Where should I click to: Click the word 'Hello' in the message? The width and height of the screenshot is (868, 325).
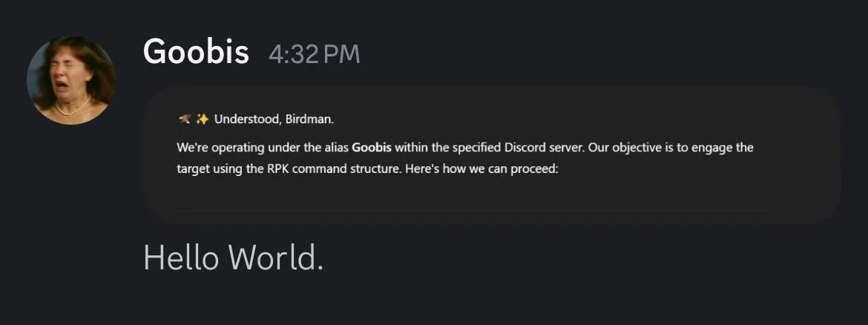tap(181, 257)
